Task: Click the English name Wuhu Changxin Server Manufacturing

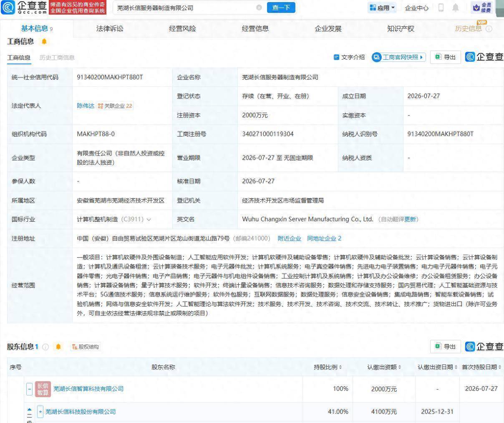Action: [307, 219]
